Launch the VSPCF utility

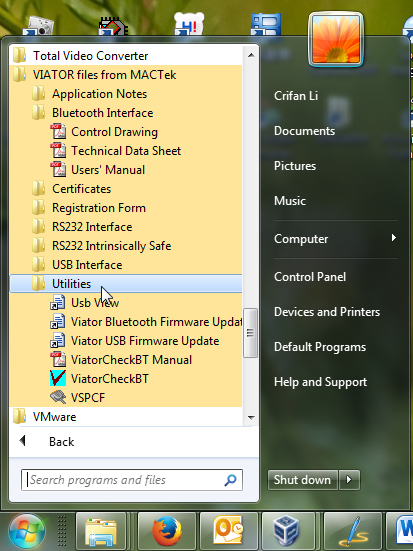click(x=126, y=398)
